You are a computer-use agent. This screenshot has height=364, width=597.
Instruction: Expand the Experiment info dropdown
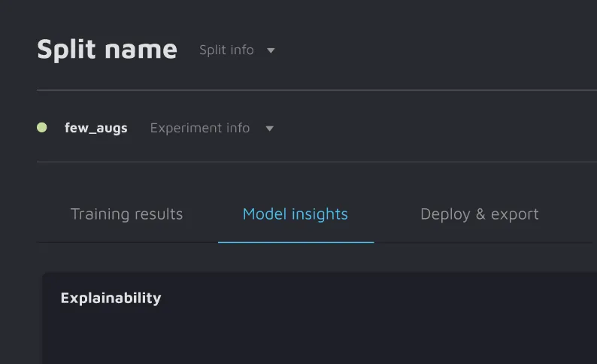click(211, 129)
